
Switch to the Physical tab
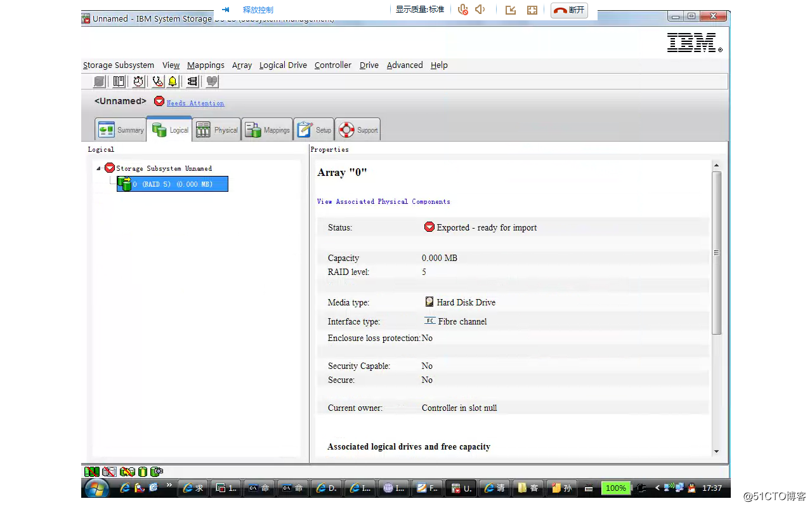click(x=216, y=130)
